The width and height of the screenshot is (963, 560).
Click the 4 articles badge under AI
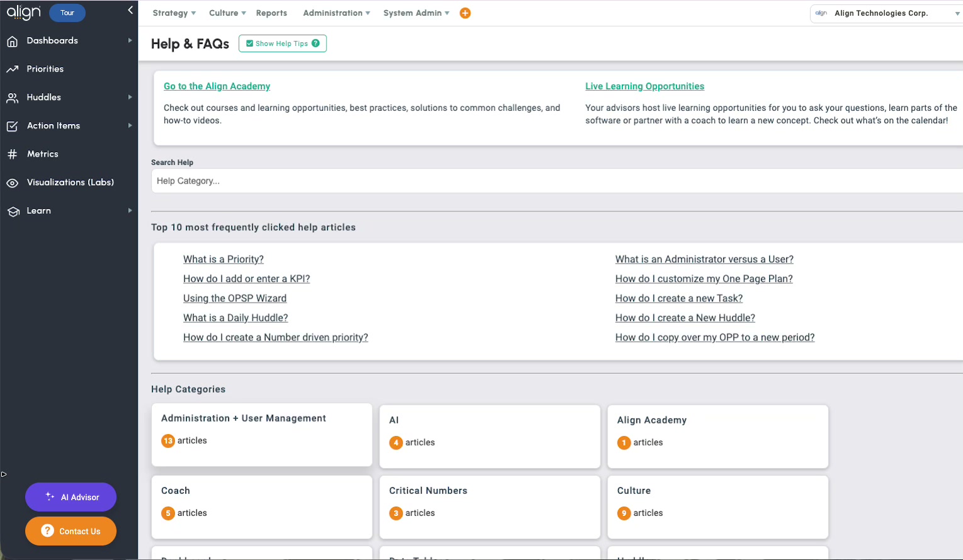395,443
